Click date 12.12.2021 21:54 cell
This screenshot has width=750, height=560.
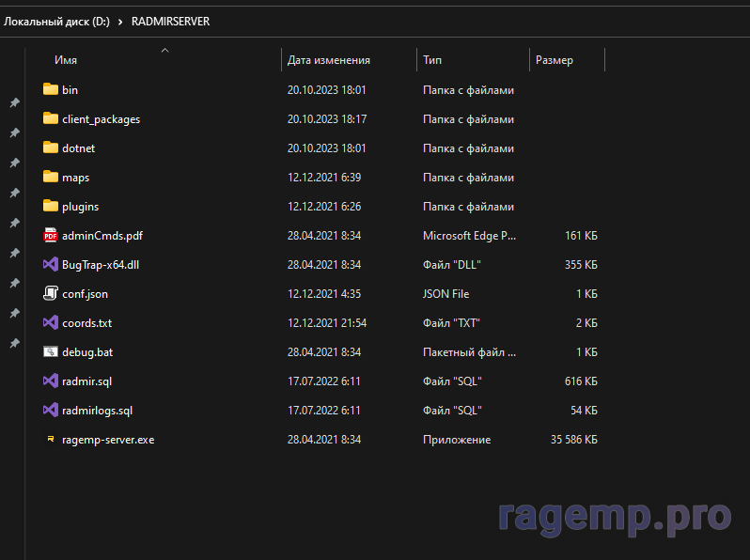tap(327, 323)
